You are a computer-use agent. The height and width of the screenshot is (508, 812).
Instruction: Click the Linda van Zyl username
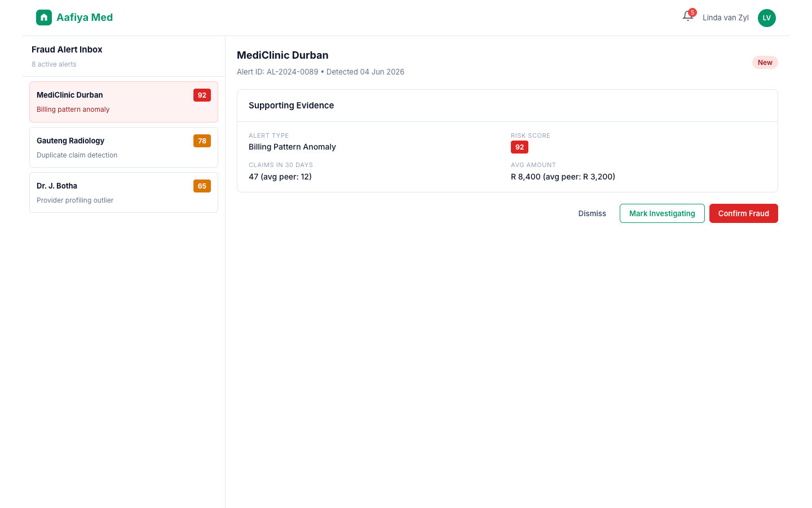point(726,17)
